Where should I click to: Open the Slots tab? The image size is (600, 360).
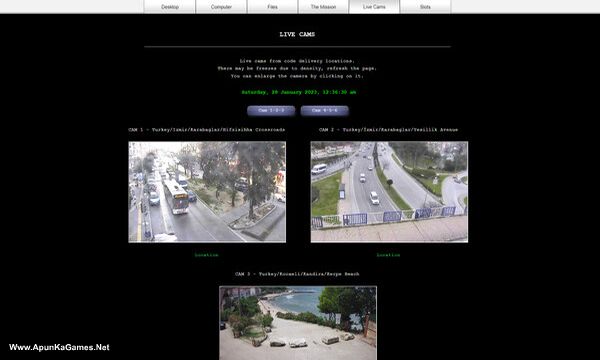pos(425,7)
